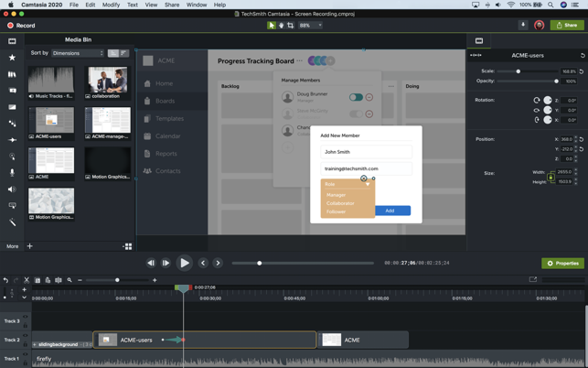
Task: Toggle descending sort order button
Action: (123, 53)
